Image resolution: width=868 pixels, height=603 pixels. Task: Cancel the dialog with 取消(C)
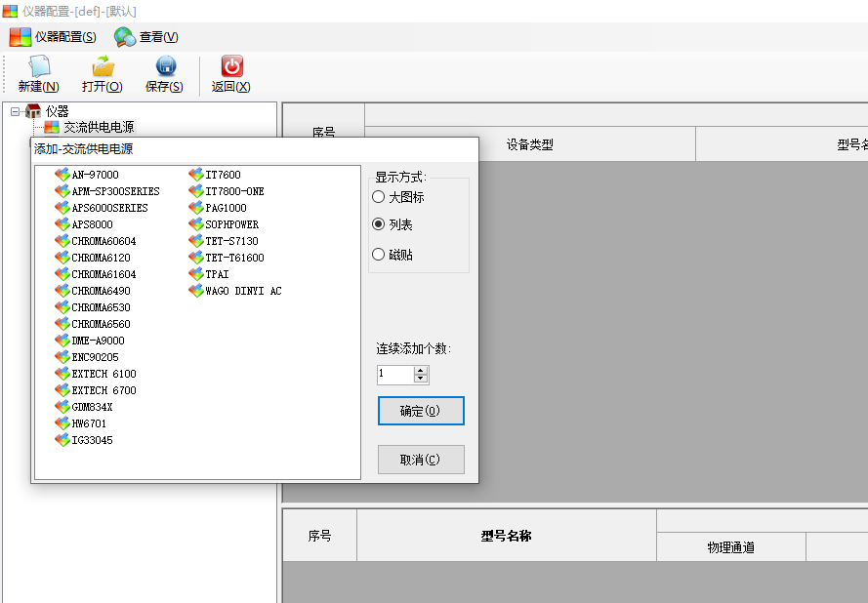pyautogui.click(x=421, y=460)
